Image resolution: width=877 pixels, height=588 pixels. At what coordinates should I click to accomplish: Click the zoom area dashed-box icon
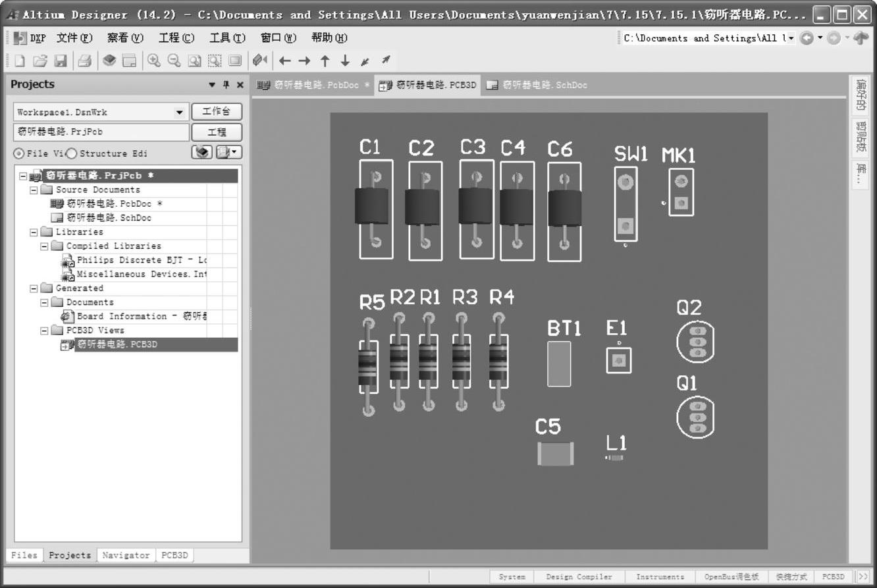pos(215,61)
